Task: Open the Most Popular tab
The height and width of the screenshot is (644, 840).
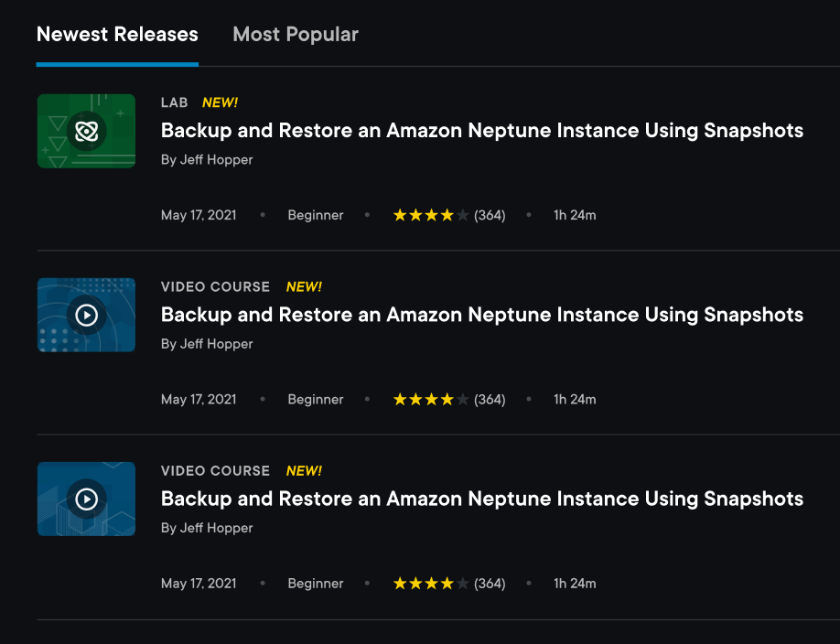Action: click(x=296, y=35)
